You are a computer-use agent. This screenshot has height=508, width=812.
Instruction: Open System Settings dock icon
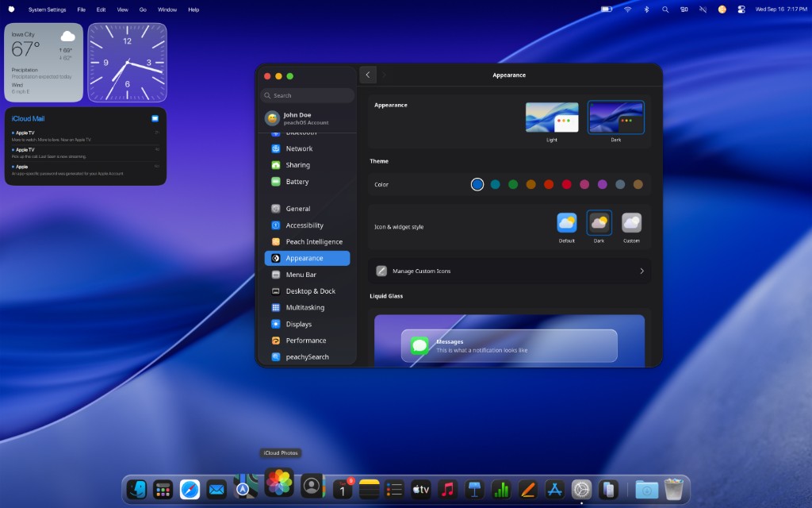click(581, 489)
